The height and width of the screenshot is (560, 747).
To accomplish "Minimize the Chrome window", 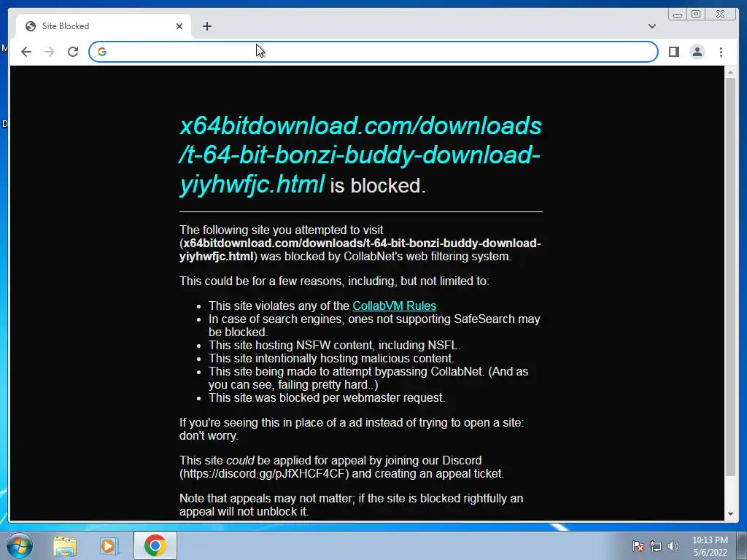I will point(677,15).
